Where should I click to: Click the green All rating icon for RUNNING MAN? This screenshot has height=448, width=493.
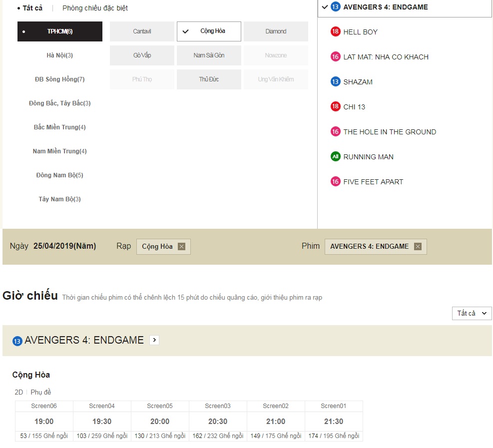pyautogui.click(x=335, y=157)
